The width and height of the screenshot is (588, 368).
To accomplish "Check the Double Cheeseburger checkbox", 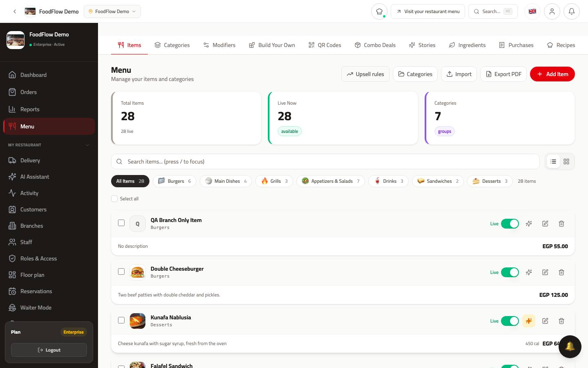I will point(121,272).
